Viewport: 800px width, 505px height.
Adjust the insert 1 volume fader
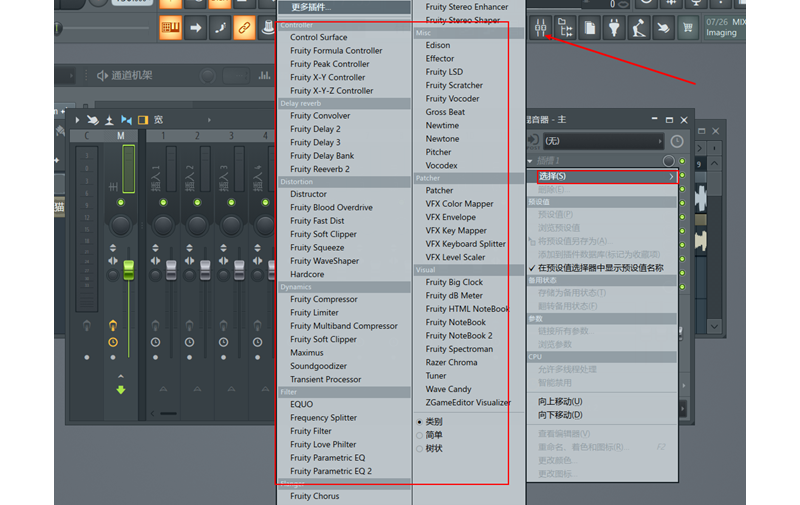pos(171,270)
